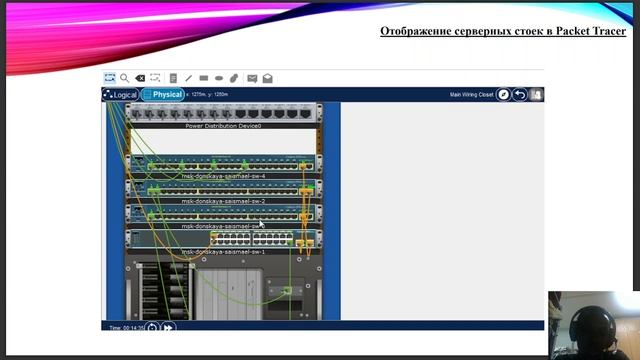Click the Fast Forward Time button
The image size is (640, 360).
coord(168,327)
